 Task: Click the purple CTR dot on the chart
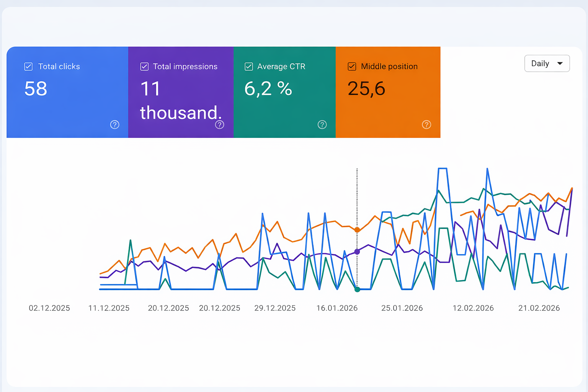click(357, 252)
